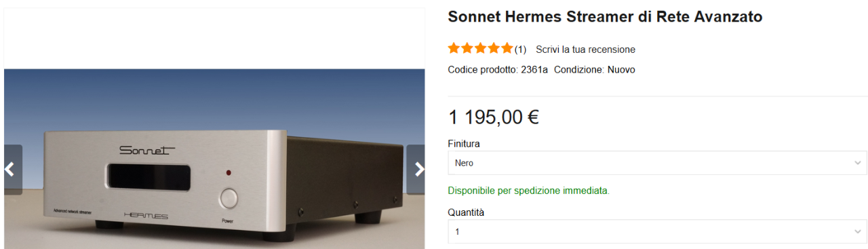Screen dimensions: 868x249
Task: Open the Quantità dropdown showing 1
Action: [x=657, y=231]
